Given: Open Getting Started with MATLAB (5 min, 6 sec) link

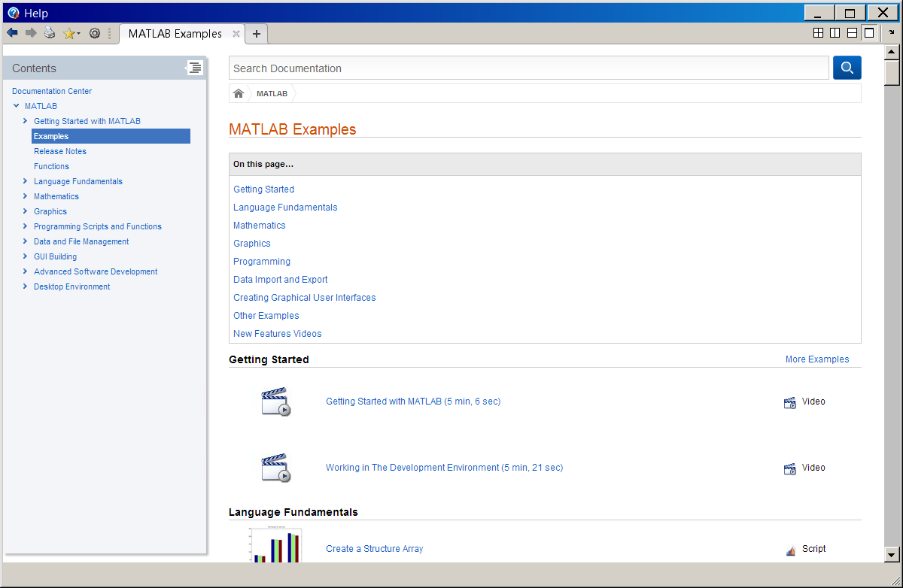Looking at the screenshot, I should tap(413, 402).
